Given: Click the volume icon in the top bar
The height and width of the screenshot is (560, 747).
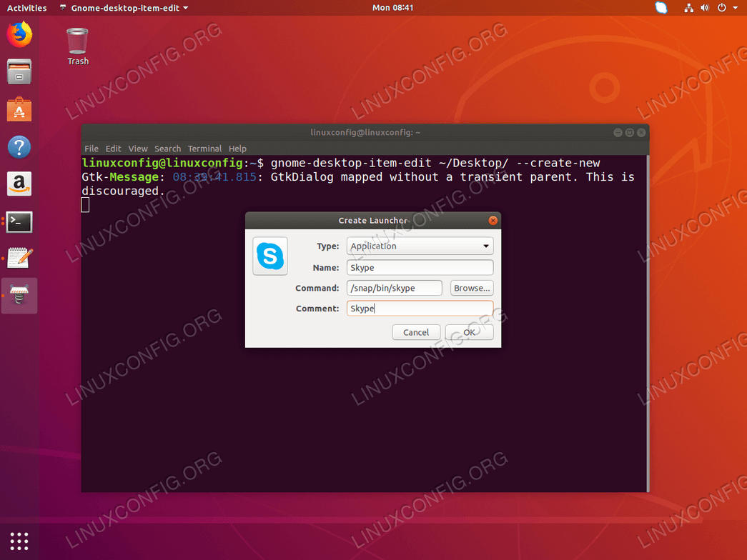Looking at the screenshot, I should coord(706,8).
